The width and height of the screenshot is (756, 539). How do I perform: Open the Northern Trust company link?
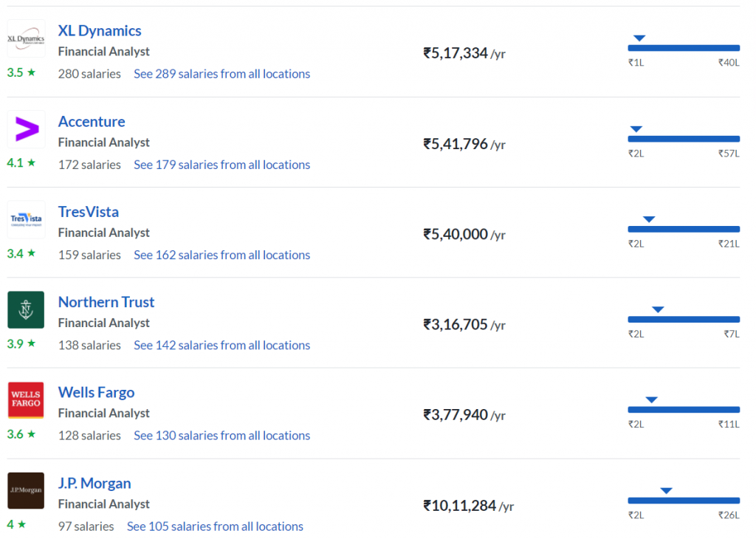106,302
